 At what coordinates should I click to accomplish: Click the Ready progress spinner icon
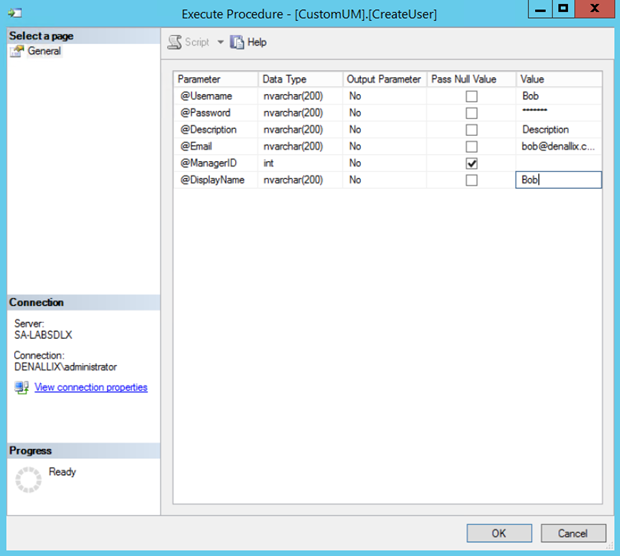pos(28,480)
